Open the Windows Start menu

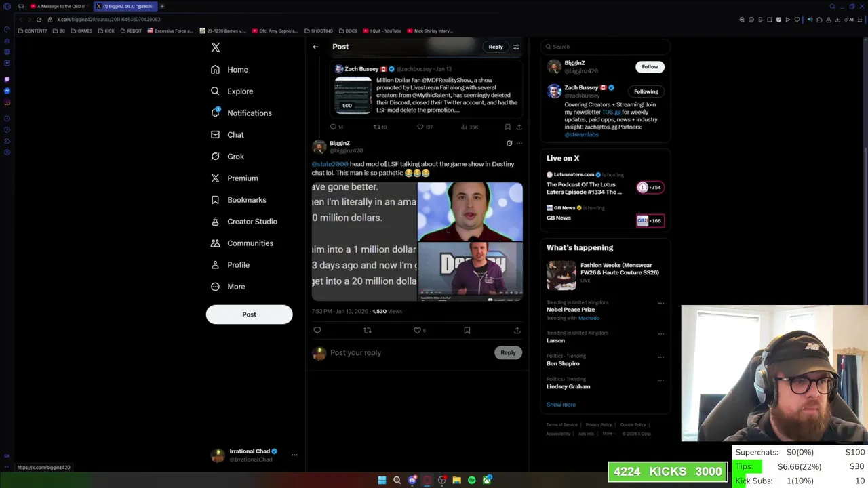pyautogui.click(x=382, y=480)
